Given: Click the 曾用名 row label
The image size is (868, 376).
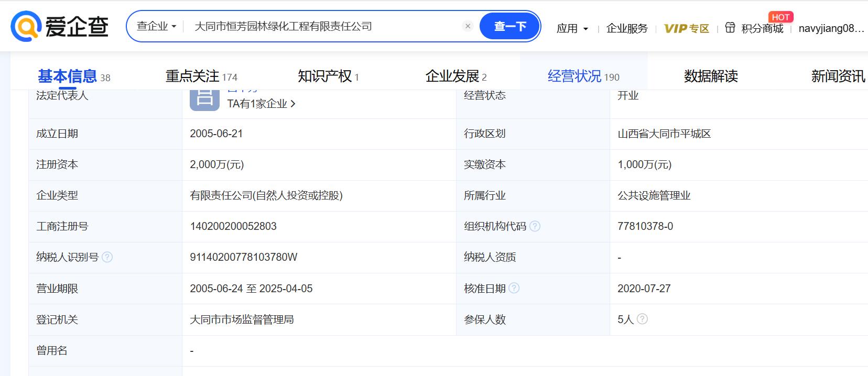Looking at the screenshot, I should click(52, 350).
